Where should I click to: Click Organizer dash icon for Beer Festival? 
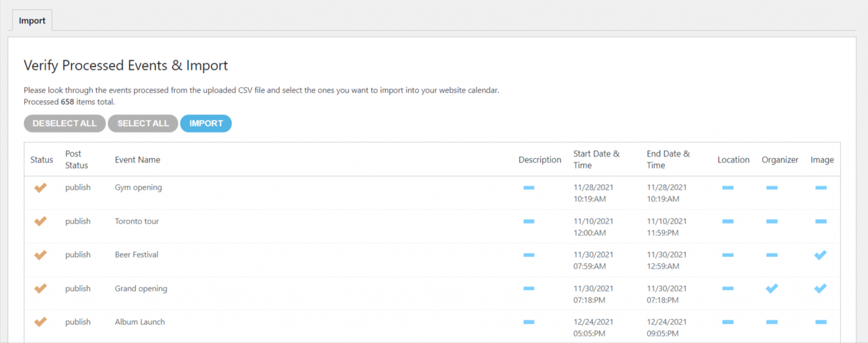pos(772,255)
